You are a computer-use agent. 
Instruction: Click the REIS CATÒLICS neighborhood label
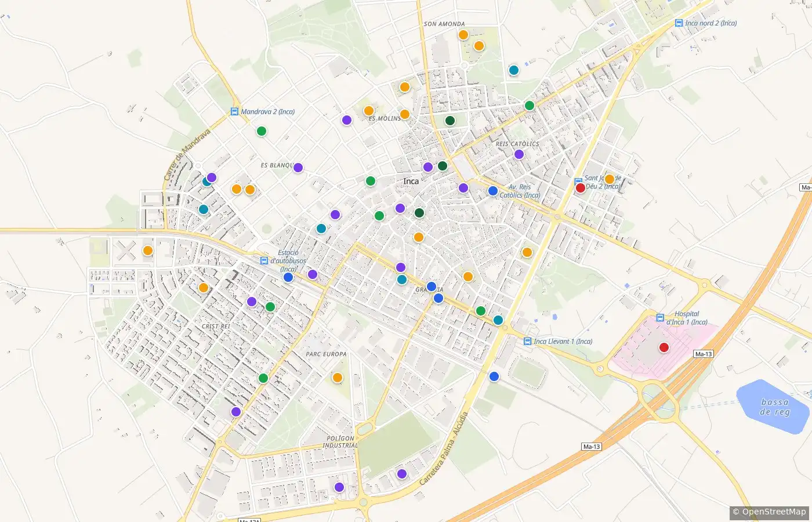click(517, 144)
